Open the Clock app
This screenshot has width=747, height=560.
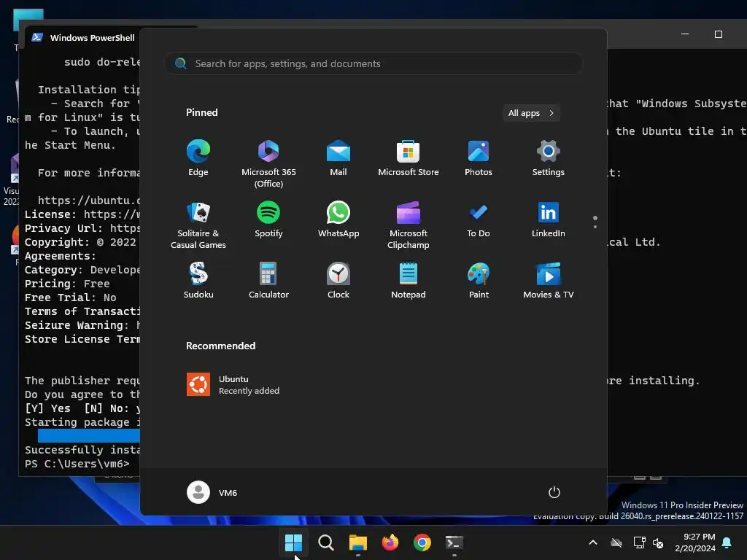(338, 281)
